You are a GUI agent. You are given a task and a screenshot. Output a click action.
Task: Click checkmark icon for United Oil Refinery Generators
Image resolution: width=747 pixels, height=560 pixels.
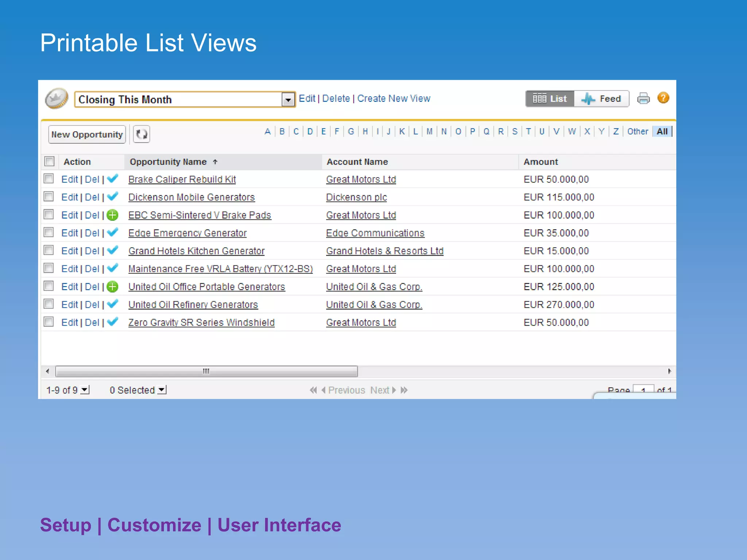[x=113, y=304]
